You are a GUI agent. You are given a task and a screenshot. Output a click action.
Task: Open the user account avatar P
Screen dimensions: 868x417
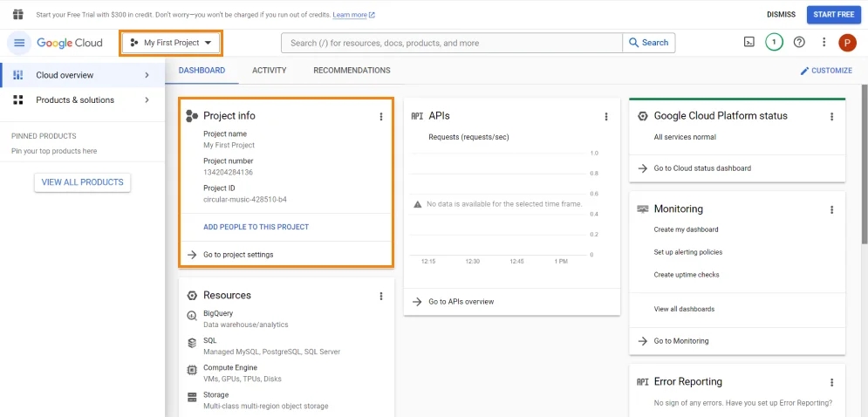point(847,43)
